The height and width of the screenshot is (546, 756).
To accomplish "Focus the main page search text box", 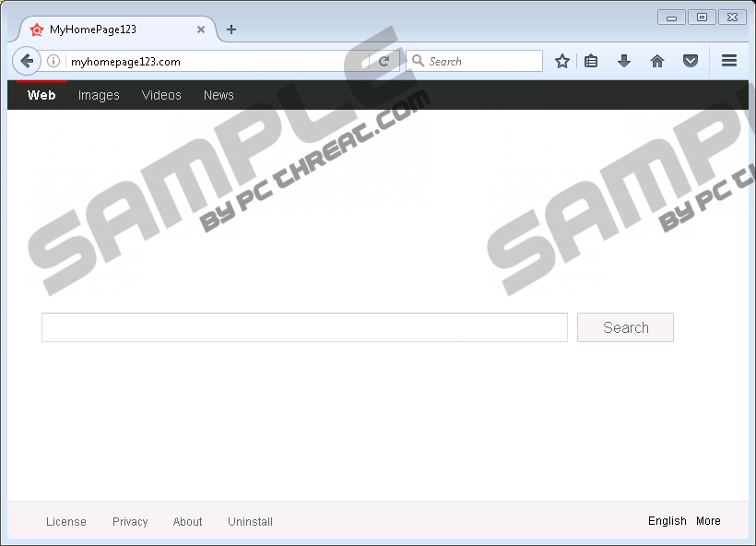I will pos(304,327).
